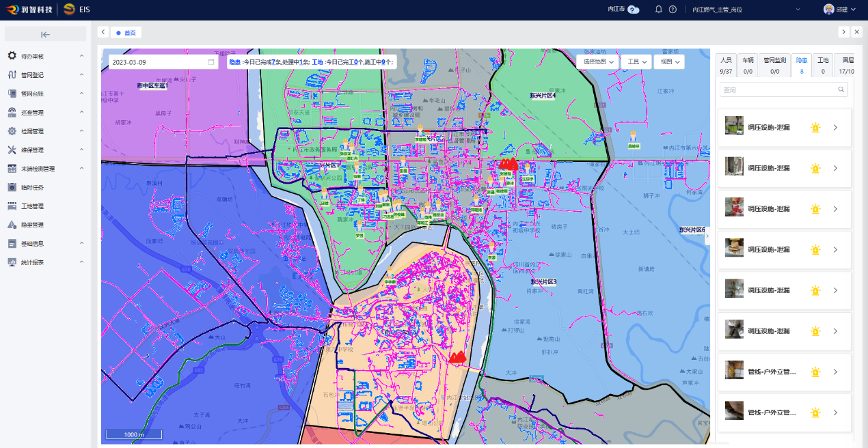The width and height of the screenshot is (868, 448).
Task: Click the search magnifier in 查询 box
Action: pos(841,89)
